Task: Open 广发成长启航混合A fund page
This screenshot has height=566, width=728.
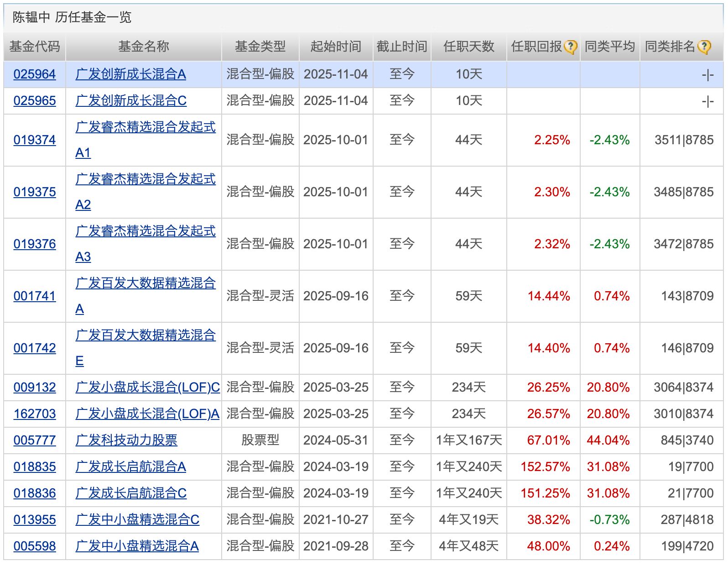Action: pos(131,467)
